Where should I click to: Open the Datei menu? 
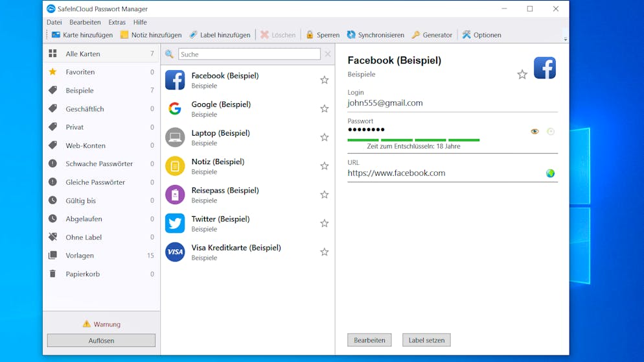pos(54,22)
